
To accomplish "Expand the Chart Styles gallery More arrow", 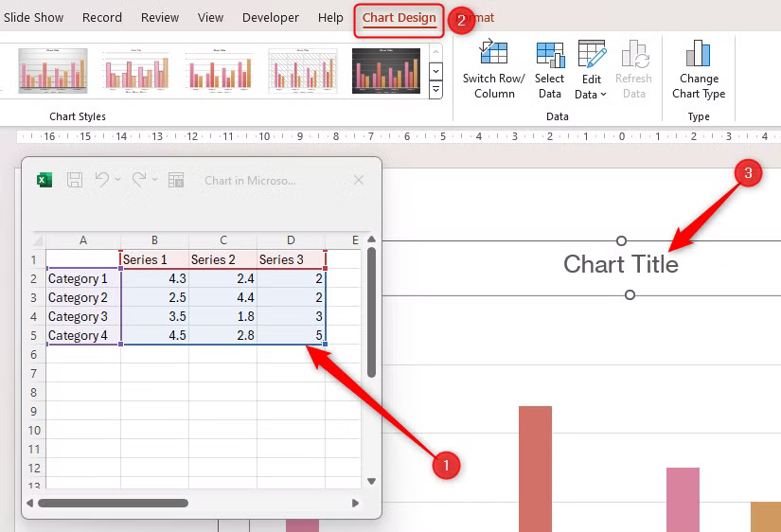I will [435, 90].
